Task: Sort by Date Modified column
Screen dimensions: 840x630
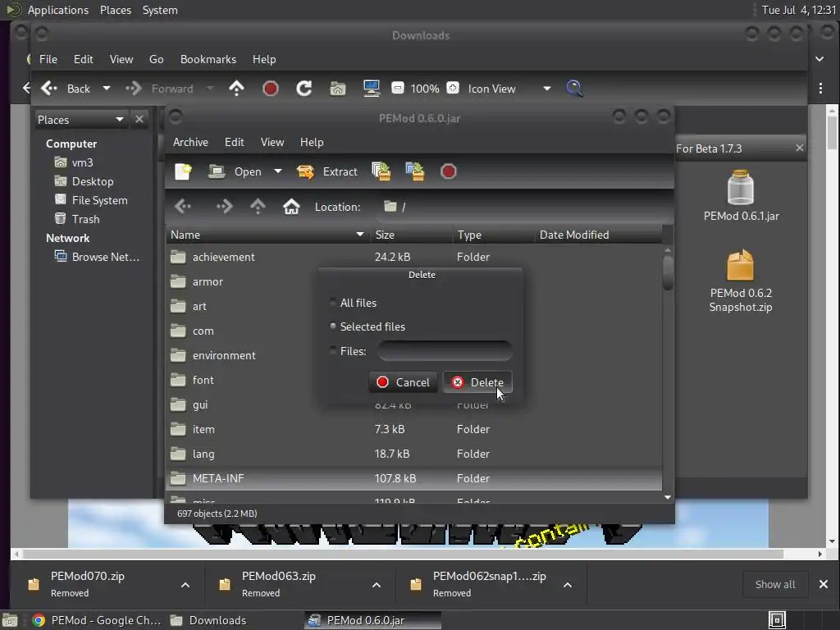Action: [x=598, y=235]
